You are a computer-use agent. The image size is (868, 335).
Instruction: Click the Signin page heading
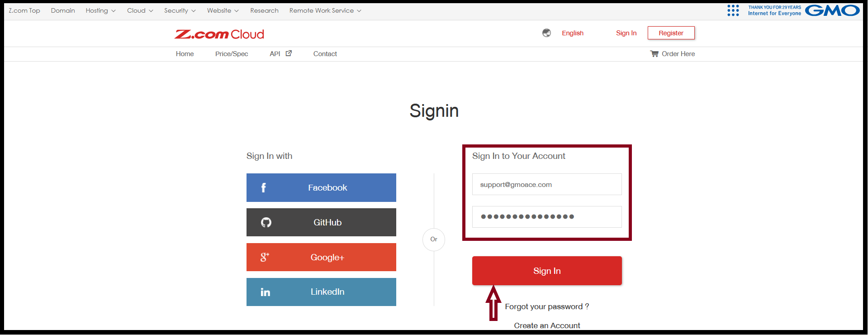pos(434,111)
